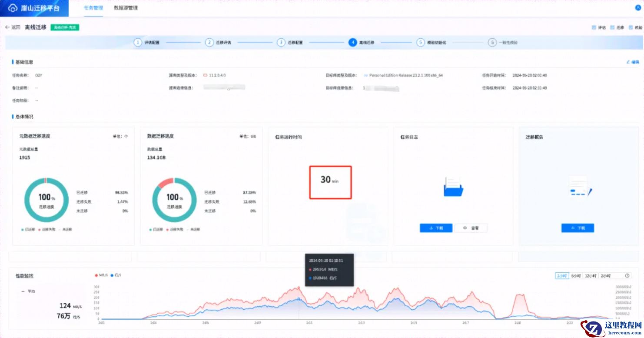Click the 1915 metadata total value
This screenshot has height=338, width=644.
[25, 157]
